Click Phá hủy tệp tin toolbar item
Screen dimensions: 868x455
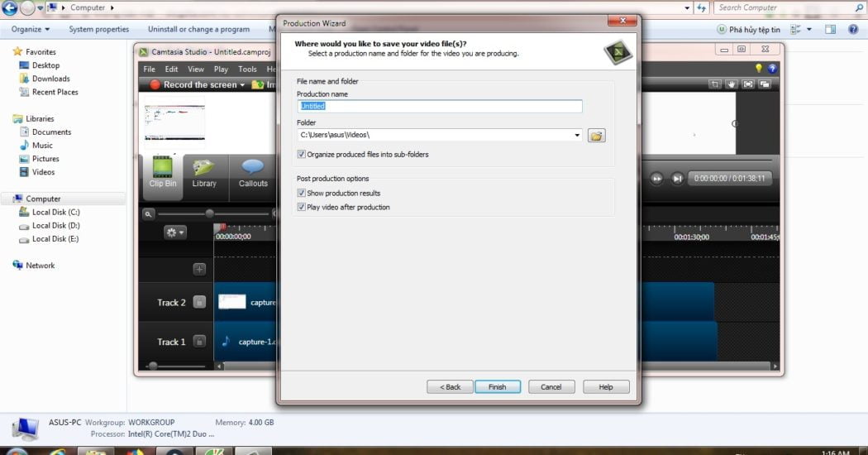point(748,29)
